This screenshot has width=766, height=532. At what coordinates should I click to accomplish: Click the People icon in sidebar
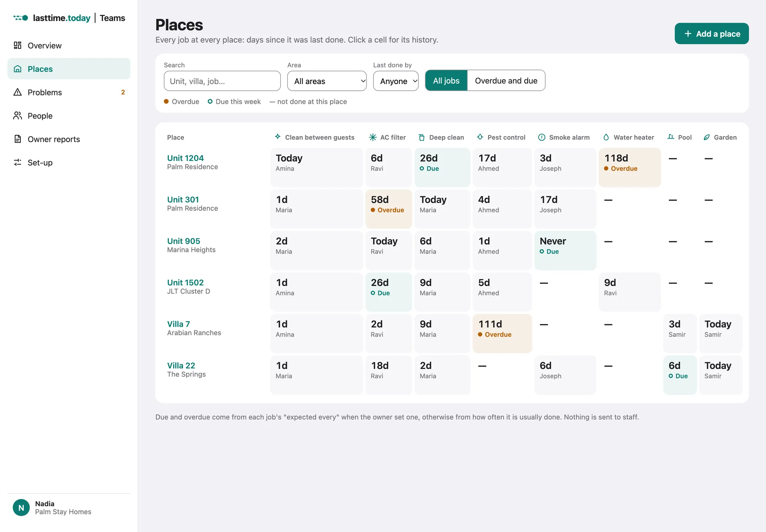coord(17,116)
